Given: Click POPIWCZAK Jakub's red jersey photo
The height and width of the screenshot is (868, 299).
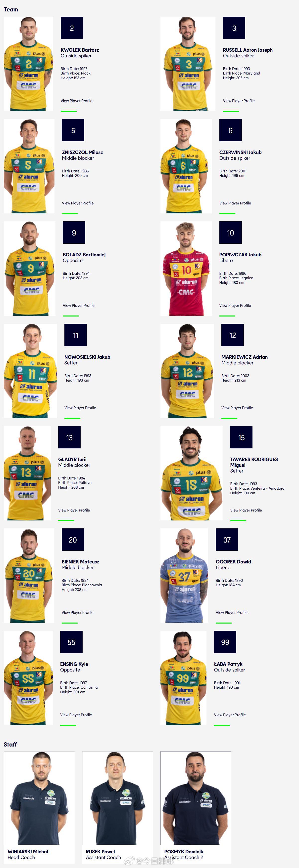Looking at the screenshot, I should [186, 269].
